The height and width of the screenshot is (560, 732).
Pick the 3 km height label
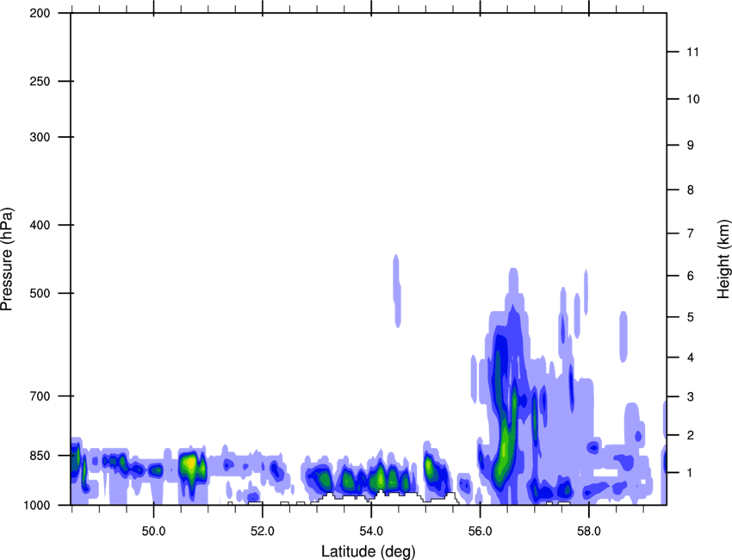(x=691, y=397)
